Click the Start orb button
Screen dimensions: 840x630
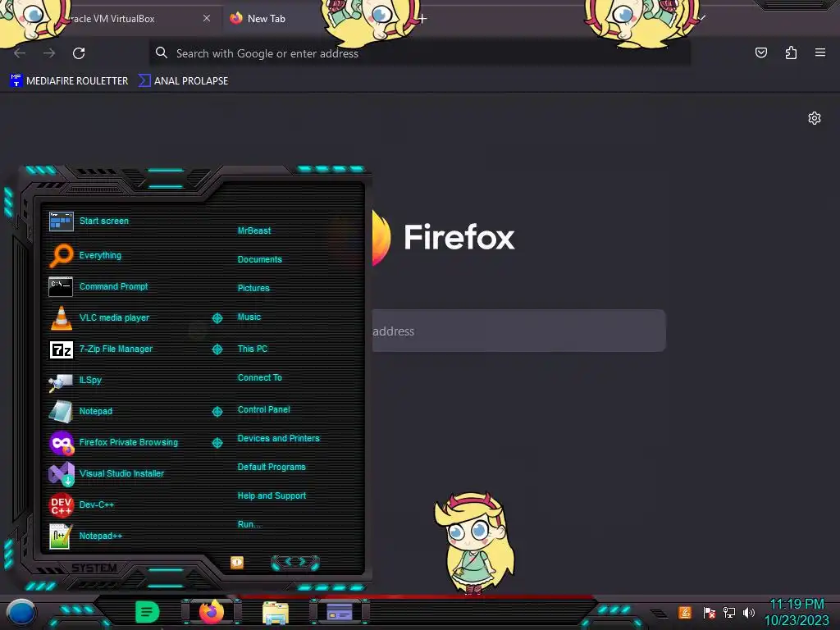tap(21, 613)
